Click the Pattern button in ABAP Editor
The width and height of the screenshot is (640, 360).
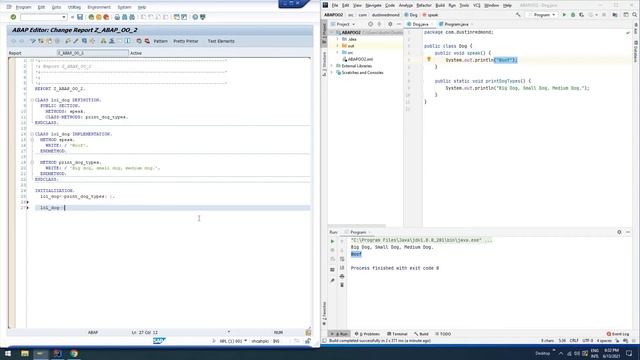tap(160, 41)
